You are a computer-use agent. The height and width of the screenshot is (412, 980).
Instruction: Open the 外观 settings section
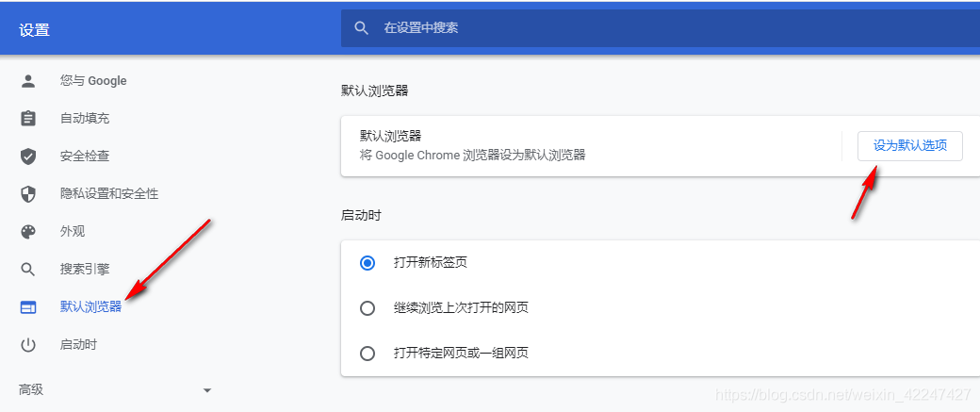click(73, 232)
